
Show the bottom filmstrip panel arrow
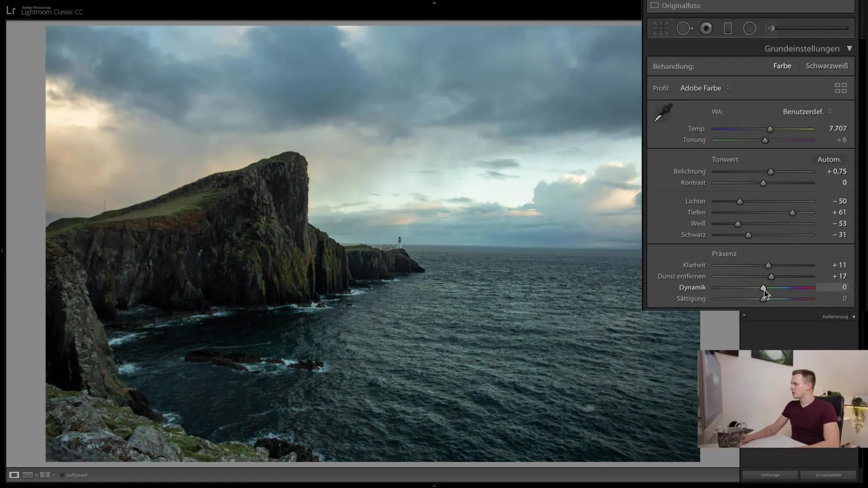tap(434, 485)
